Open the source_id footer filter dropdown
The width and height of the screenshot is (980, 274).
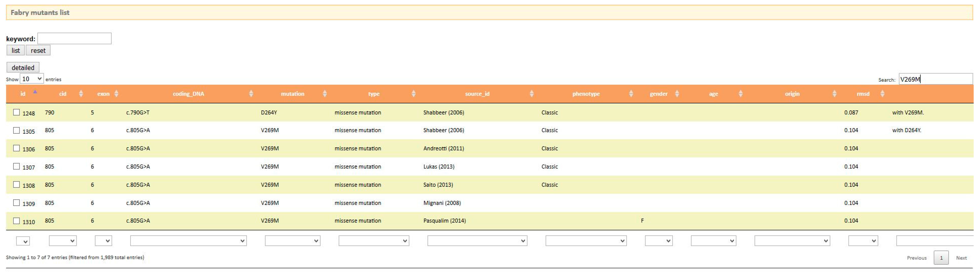pos(477,241)
